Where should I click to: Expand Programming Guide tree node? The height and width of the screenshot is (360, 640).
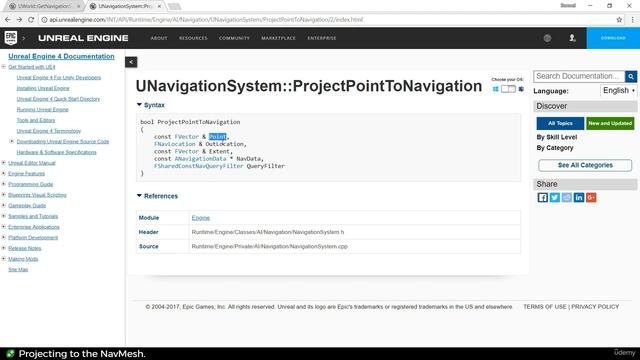(4, 184)
